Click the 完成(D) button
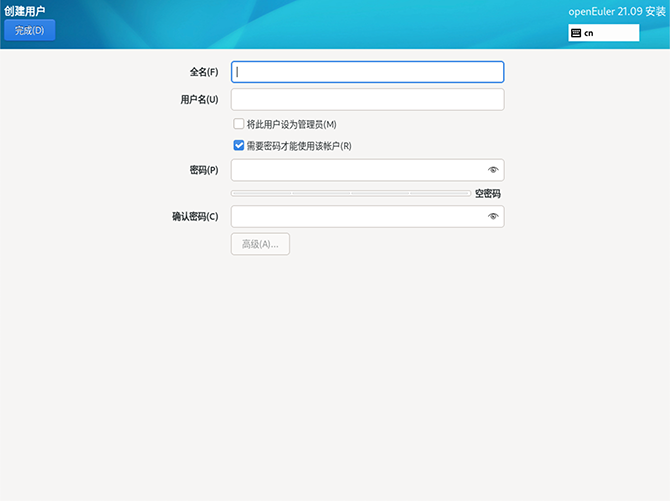 [30, 31]
